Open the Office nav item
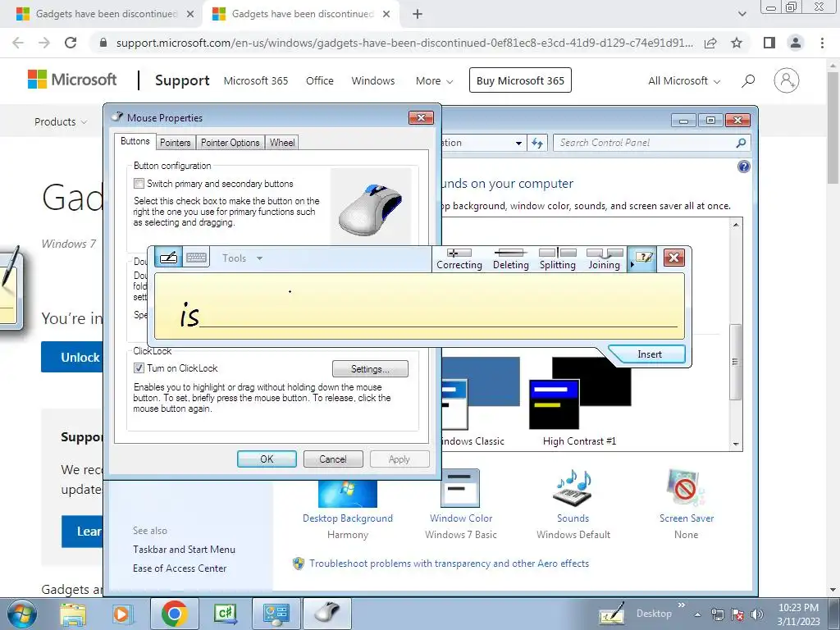840x630 pixels. pos(320,81)
